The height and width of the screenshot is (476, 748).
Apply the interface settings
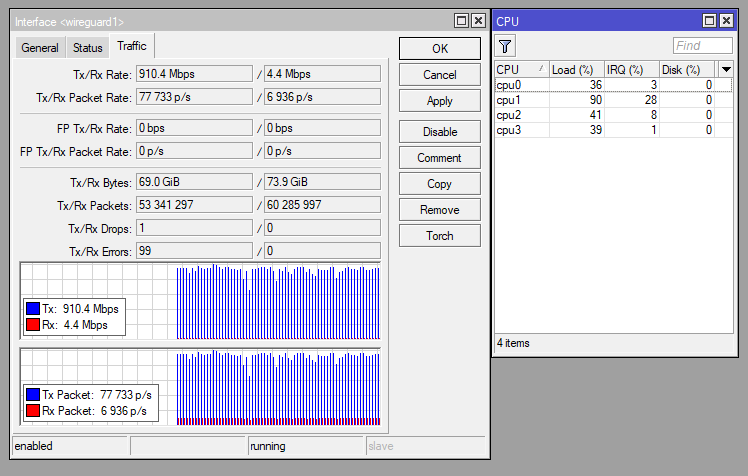tap(439, 101)
